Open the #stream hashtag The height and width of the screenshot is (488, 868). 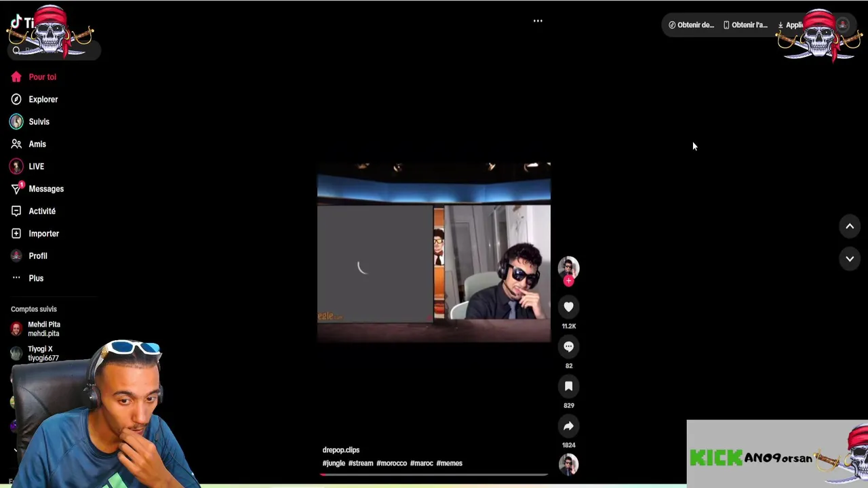pos(361,463)
